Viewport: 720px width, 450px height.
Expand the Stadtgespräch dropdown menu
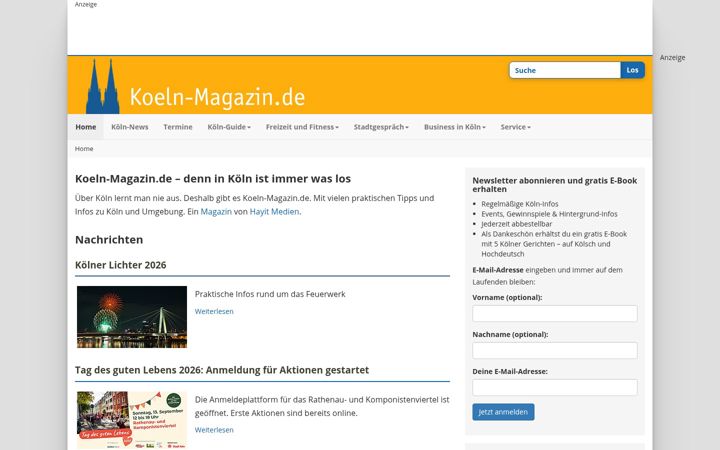pyautogui.click(x=381, y=127)
